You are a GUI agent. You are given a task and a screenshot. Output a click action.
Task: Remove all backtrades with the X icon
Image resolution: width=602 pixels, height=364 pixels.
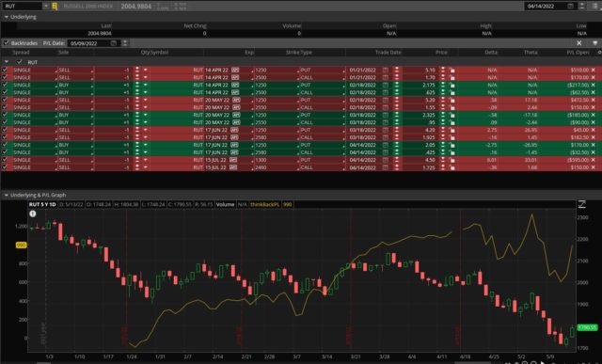tap(578, 43)
